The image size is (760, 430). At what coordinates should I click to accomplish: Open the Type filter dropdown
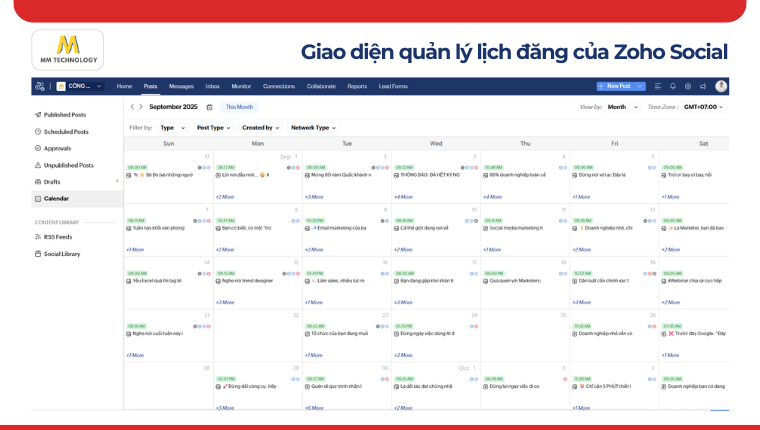[x=173, y=128]
